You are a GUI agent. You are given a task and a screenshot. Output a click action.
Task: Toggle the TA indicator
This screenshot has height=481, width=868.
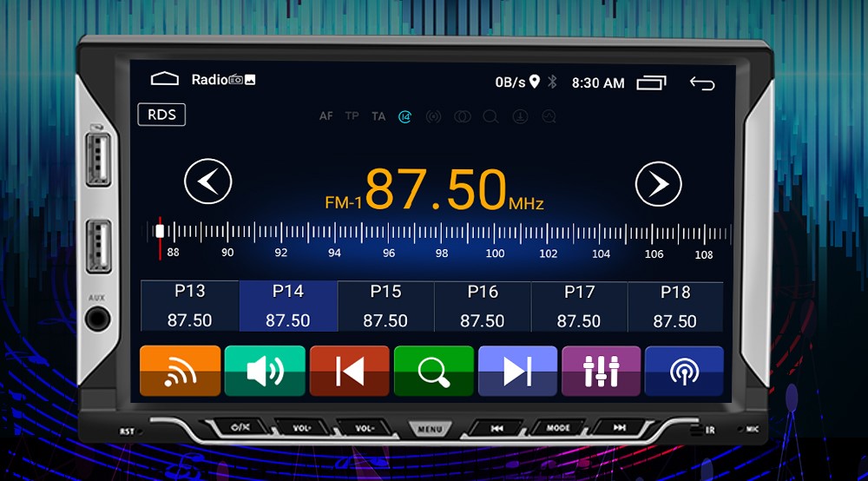[x=378, y=116]
